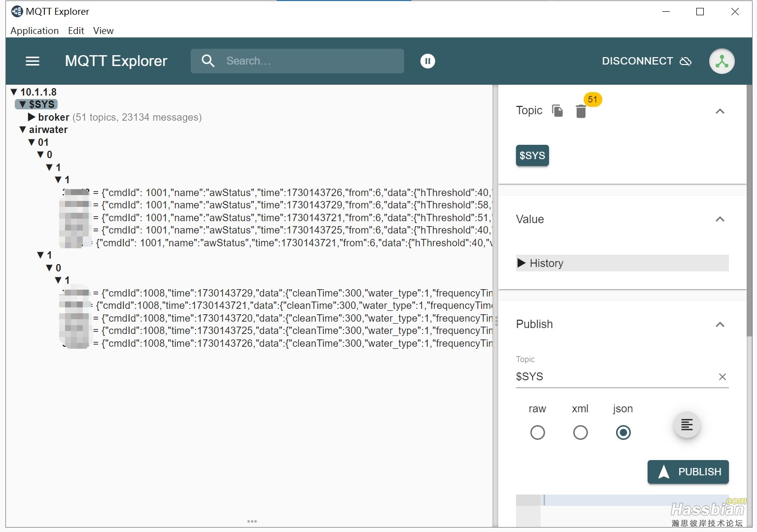Select the raw format radio button
757x532 pixels.
click(538, 432)
